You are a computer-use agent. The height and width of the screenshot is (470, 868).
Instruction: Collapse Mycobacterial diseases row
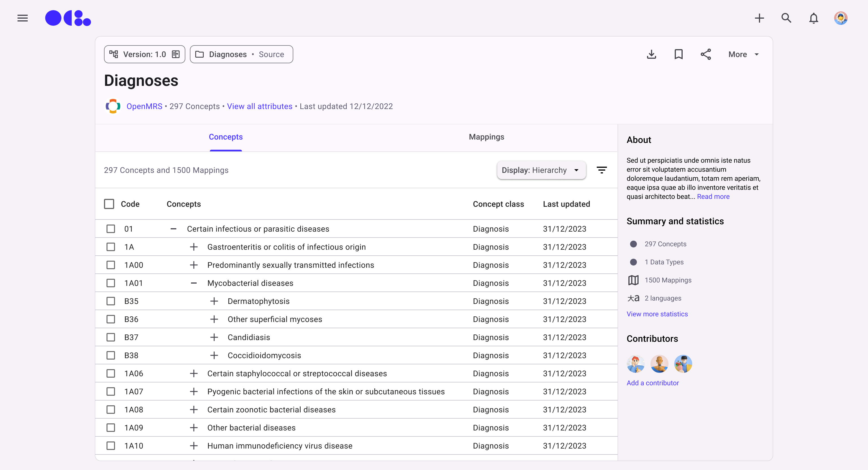[194, 283]
